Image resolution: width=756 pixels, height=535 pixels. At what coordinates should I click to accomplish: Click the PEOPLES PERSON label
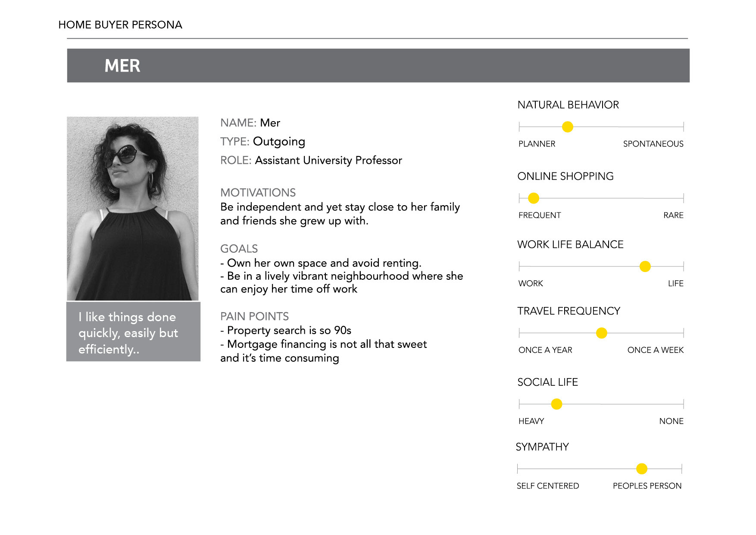647,486
